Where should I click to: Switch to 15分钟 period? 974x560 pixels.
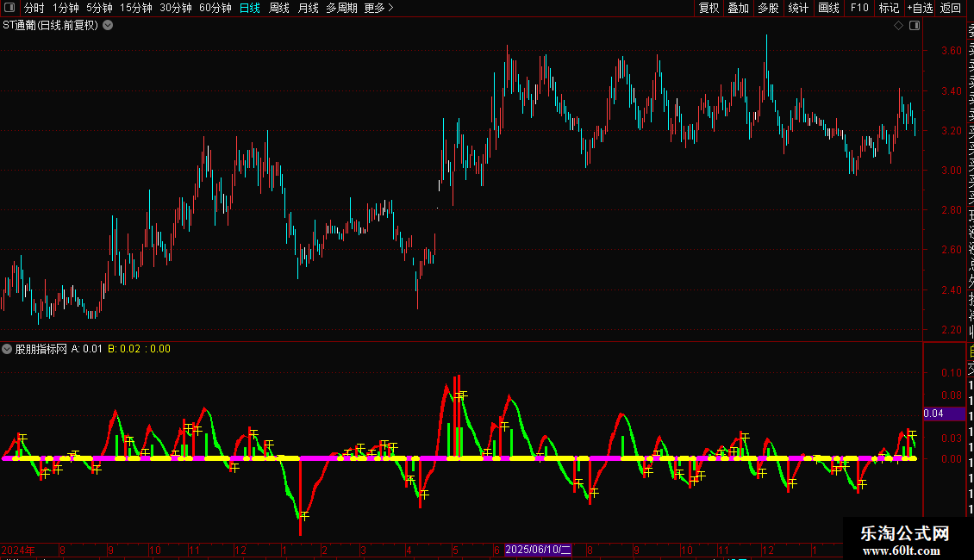point(136,8)
